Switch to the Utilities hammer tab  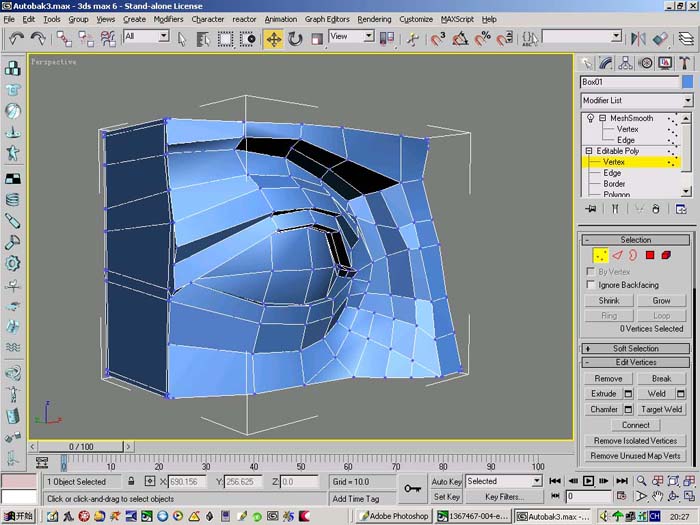coord(684,63)
